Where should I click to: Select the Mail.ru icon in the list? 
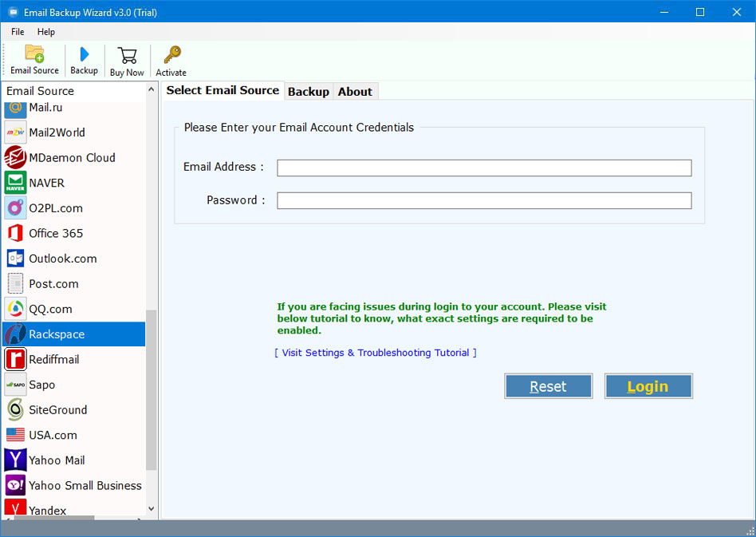[x=15, y=109]
